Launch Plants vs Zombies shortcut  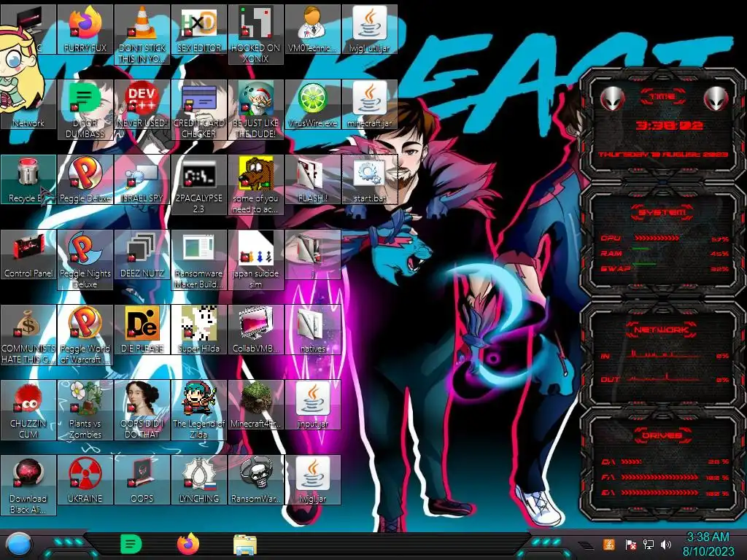tap(85, 410)
